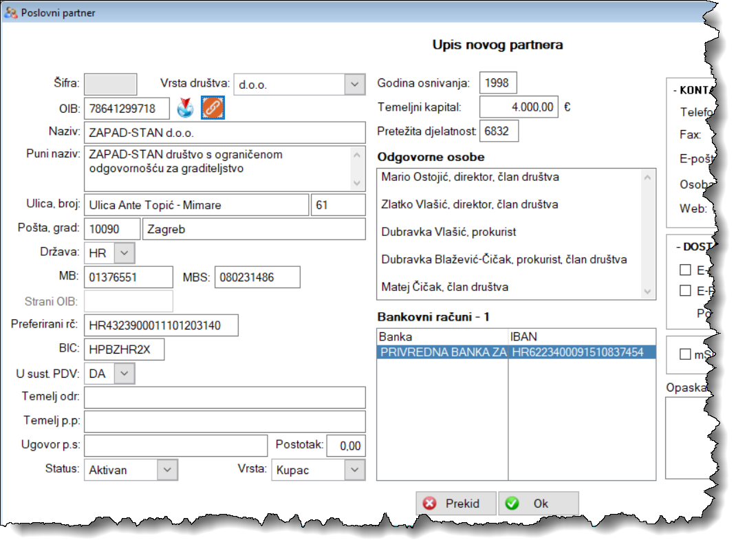Screen dimensions: 747x560
Task: Open the Vrsta društva dropdown
Action: tap(354, 85)
